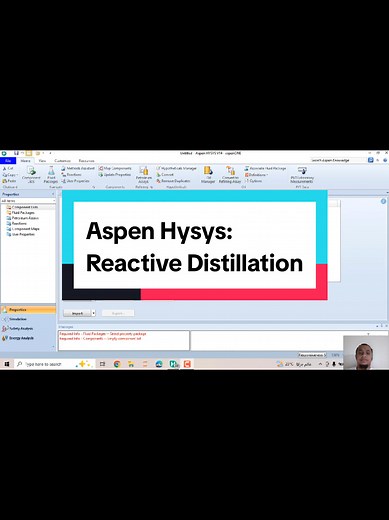Image resolution: width=389 pixels, height=520 pixels.
Task: Click Options in the Oil group
Action: 253,181
